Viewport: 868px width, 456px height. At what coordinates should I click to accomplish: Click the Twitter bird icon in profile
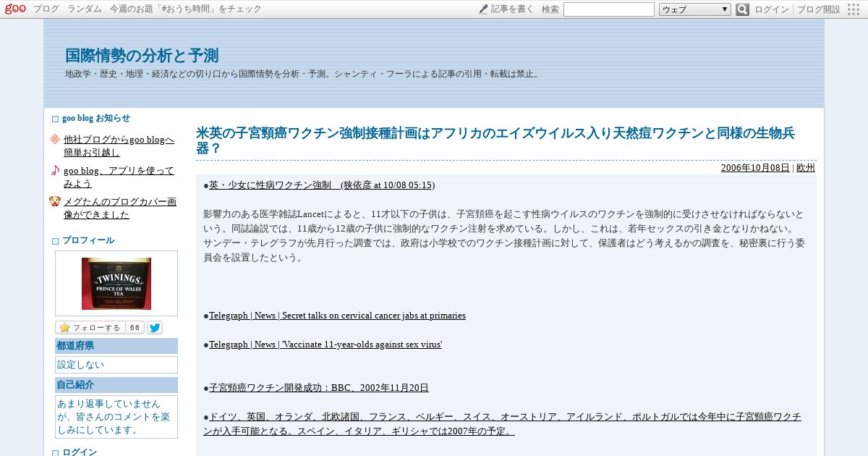pos(155,327)
